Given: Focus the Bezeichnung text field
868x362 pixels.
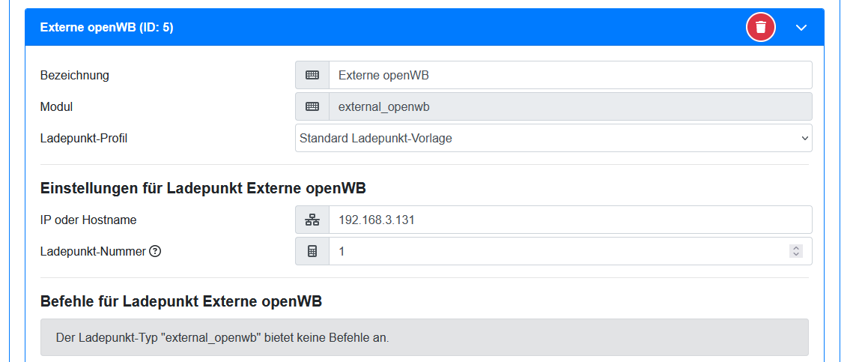Looking at the screenshot, I should click(569, 75).
